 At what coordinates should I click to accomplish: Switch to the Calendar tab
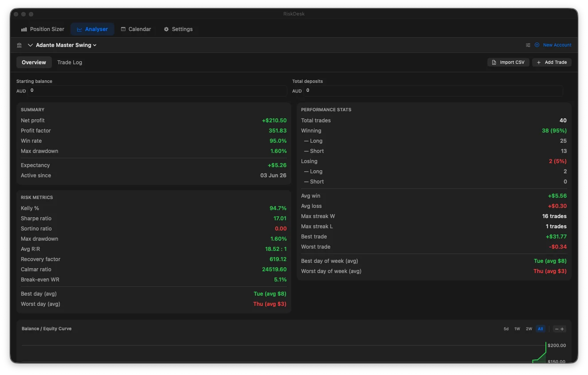pyautogui.click(x=136, y=29)
